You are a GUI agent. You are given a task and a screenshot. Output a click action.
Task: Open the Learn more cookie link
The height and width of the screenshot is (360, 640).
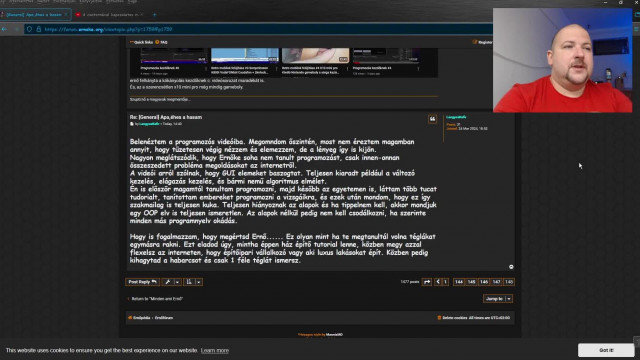[x=215, y=351]
